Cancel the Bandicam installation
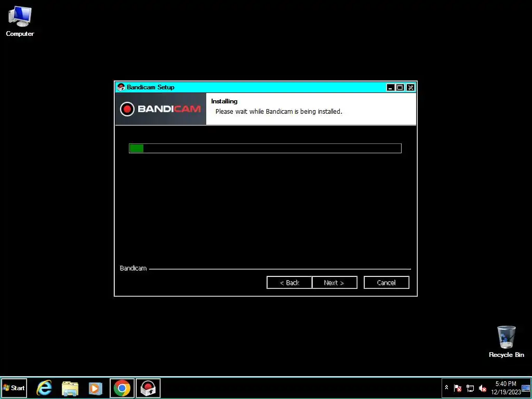This screenshot has width=532, height=399. click(x=387, y=283)
